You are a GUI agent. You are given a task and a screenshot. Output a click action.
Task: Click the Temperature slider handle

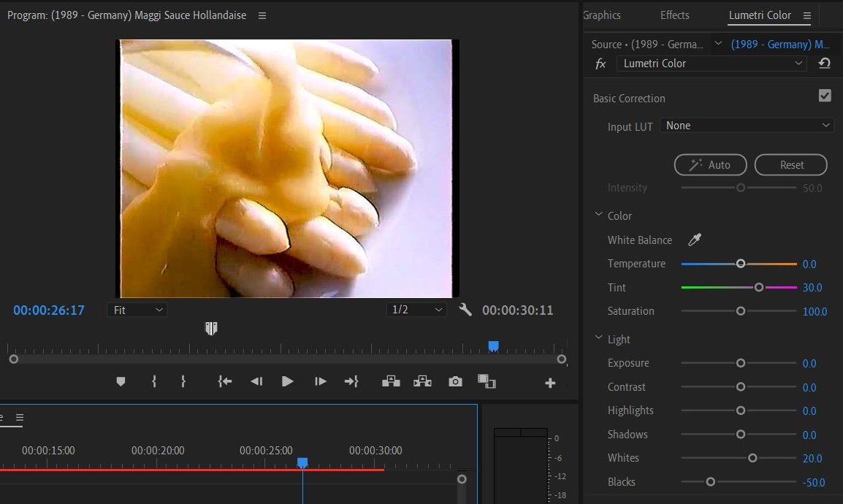(x=741, y=264)
